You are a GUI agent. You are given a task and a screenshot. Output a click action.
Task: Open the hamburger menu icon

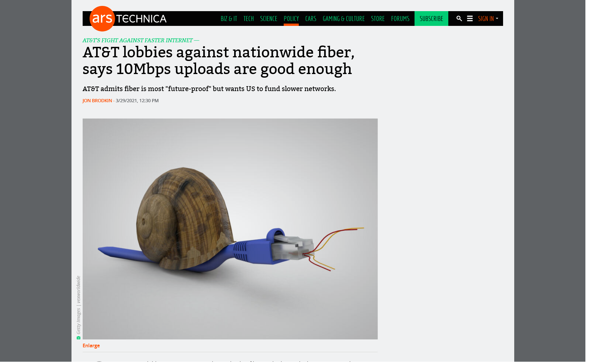coord(470,19)
